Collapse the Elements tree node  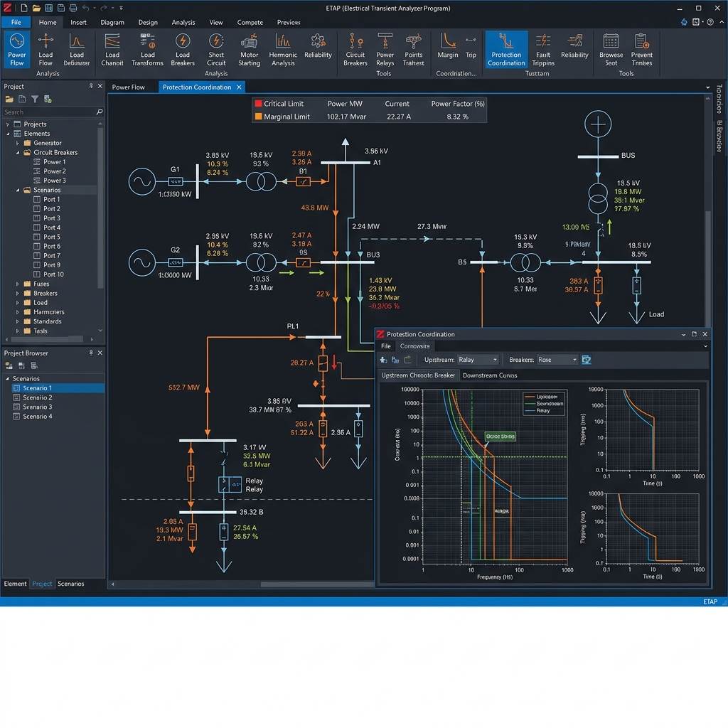(7, 134)
